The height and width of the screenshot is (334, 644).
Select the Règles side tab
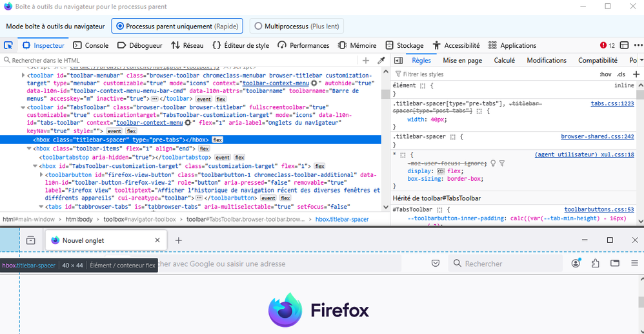[421, 61]
